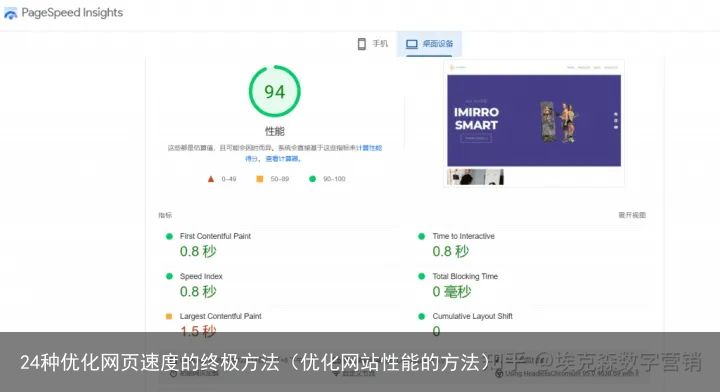Click the 50–89 legend range text
The width and height of the screenshot is (720, 392).
click(280, 179)
